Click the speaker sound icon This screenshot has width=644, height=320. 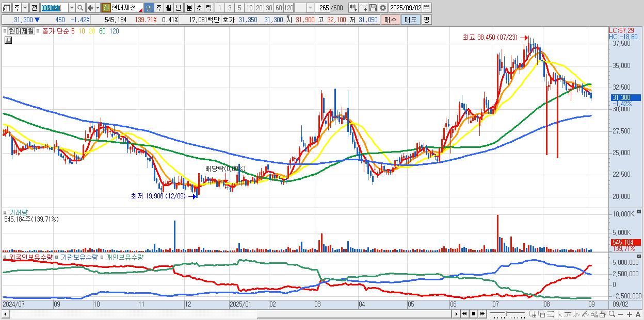tap(90, 8)
